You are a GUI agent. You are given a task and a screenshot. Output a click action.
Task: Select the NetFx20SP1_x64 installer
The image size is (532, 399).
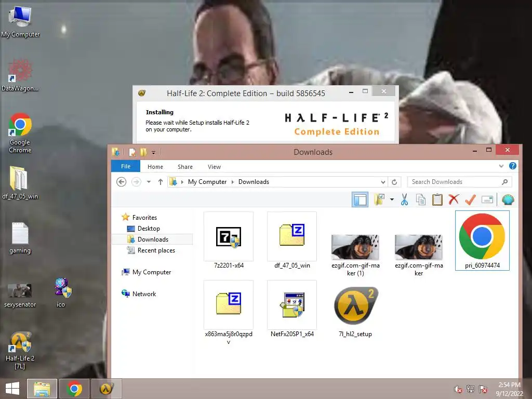292,309
